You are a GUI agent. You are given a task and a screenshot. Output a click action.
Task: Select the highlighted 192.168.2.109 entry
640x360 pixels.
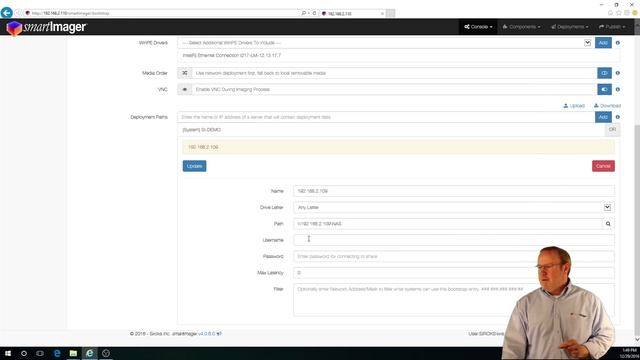(x=398, y=147)
